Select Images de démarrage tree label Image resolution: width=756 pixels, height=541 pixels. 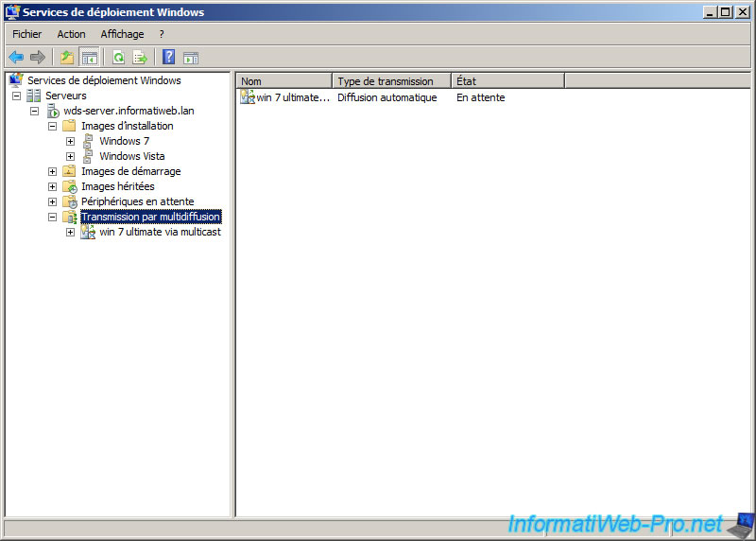[131, 171]
